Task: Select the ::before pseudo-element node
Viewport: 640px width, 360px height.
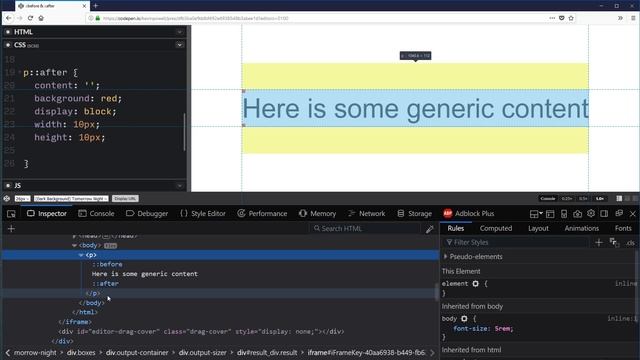Action: click(107, 264)
